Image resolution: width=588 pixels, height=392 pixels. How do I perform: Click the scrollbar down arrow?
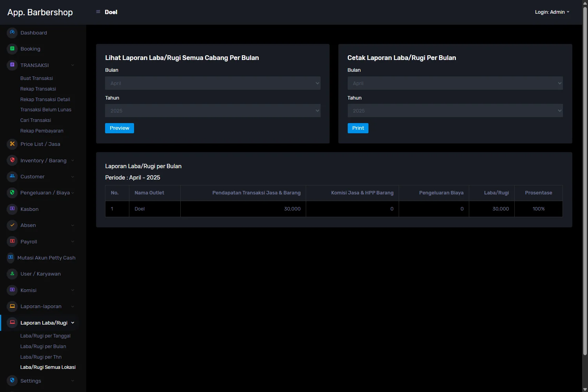pyautogui.click(x=585, y=389)
